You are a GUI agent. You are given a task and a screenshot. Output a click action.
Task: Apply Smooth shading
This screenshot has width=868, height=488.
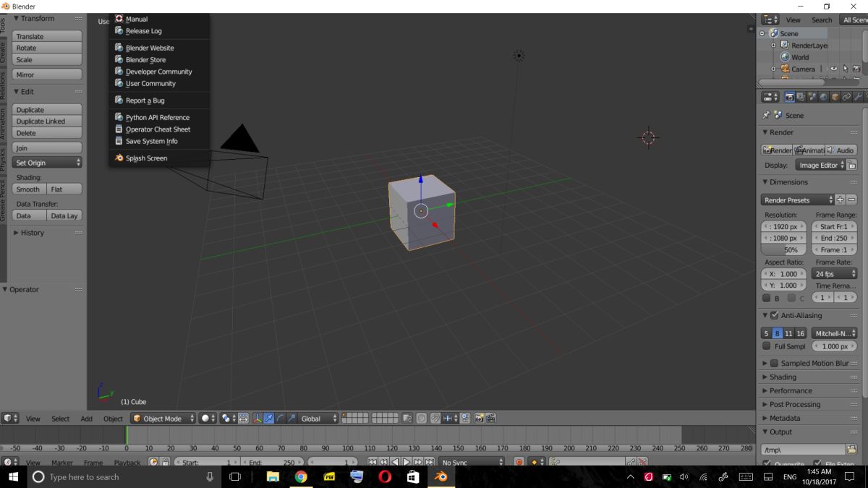[29, 189]
